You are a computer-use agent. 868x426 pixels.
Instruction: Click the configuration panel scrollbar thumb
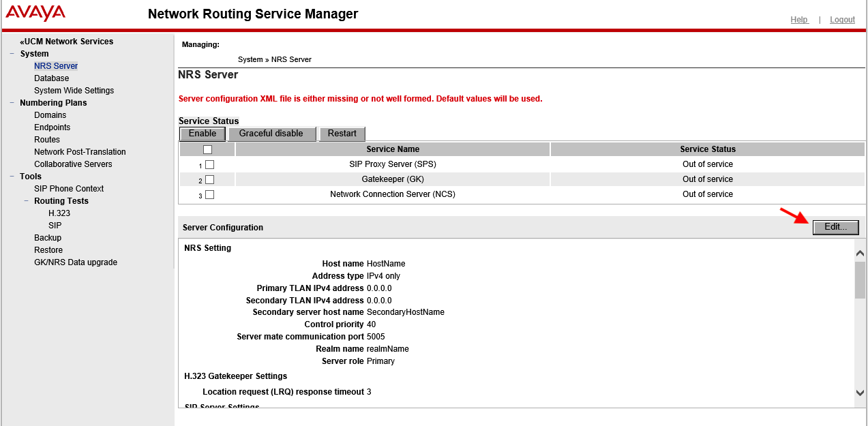860,280
